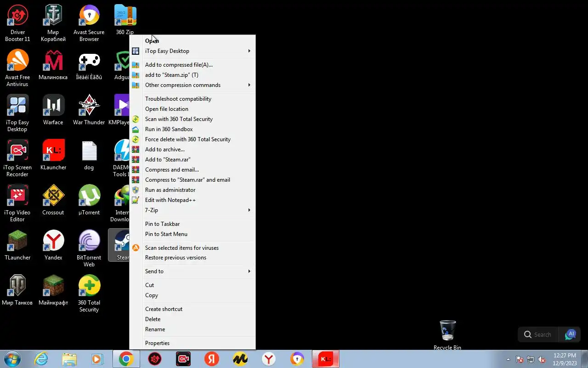This screenshot has height=368, width=588.
Task: Click the red KLauncher taskbar button
Action: click(x=326, y=359)
